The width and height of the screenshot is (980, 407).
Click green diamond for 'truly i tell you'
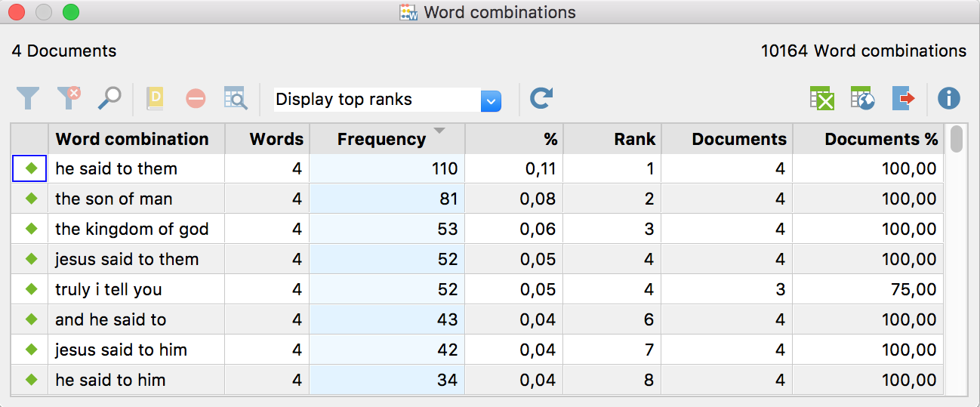(31, 289)
